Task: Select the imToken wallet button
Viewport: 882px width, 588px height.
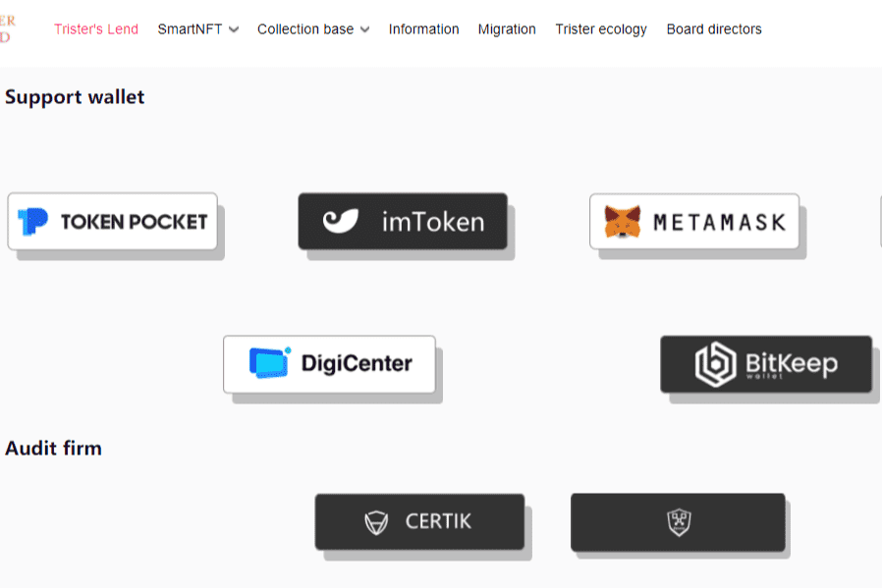Action: click(403, 221)
